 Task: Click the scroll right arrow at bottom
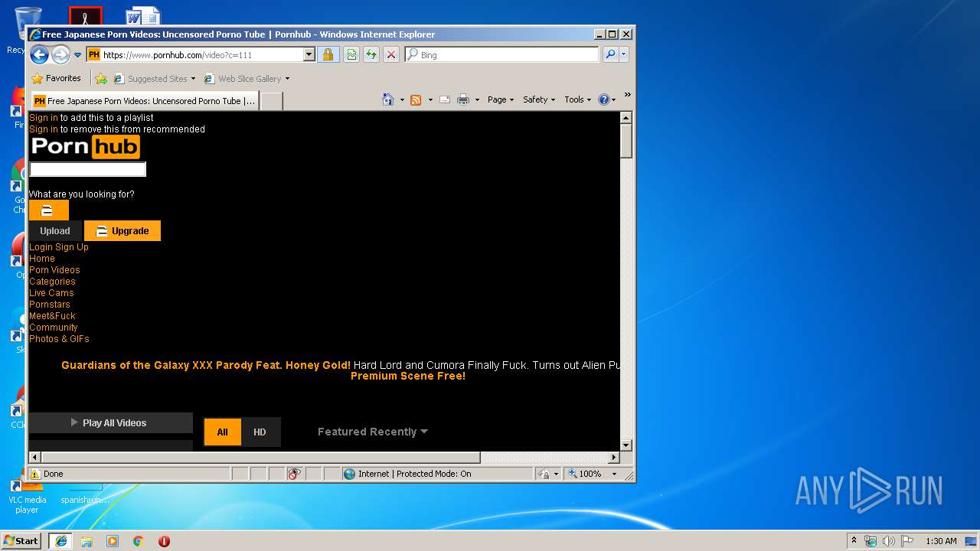(614, 458)
